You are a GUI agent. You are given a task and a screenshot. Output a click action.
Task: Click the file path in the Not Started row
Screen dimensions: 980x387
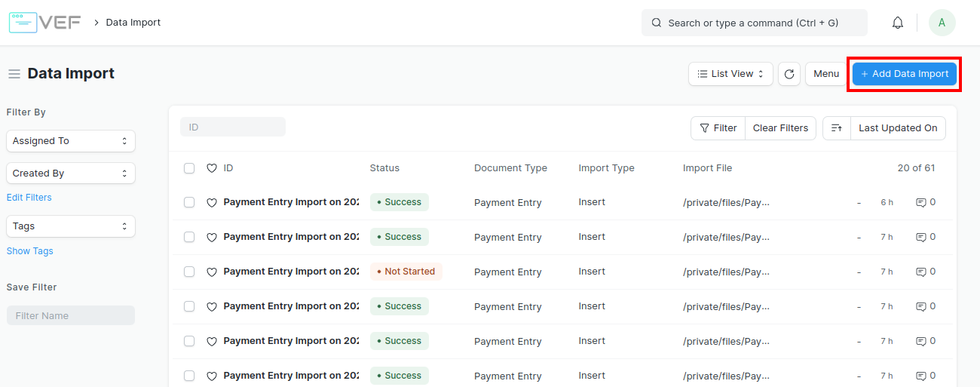point(726,272)
